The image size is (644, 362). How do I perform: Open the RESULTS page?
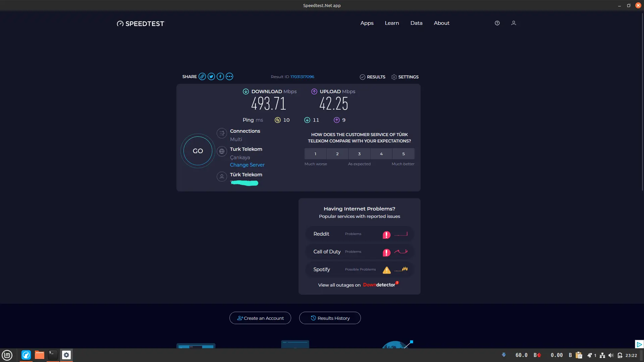coord(372,77)
